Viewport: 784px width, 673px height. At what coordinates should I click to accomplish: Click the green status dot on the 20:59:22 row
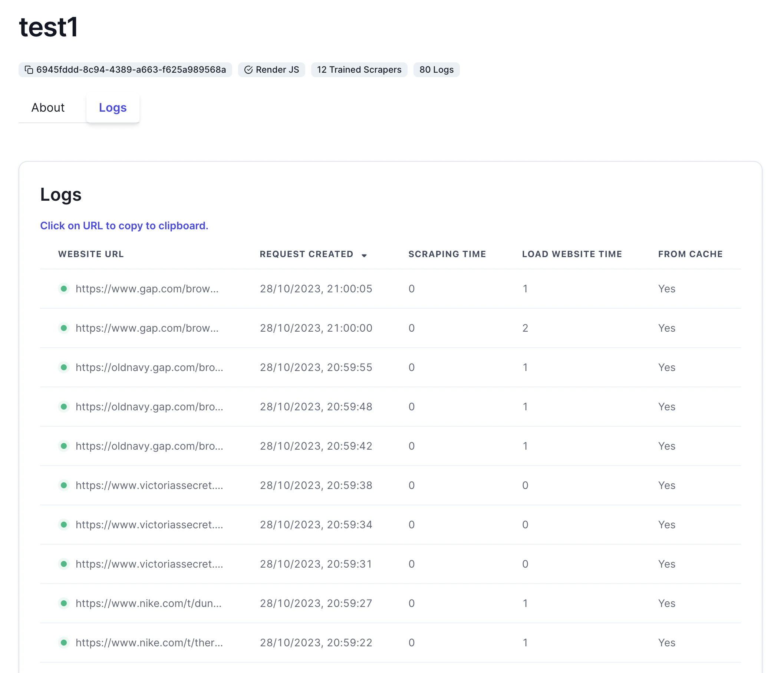[64, 642]
